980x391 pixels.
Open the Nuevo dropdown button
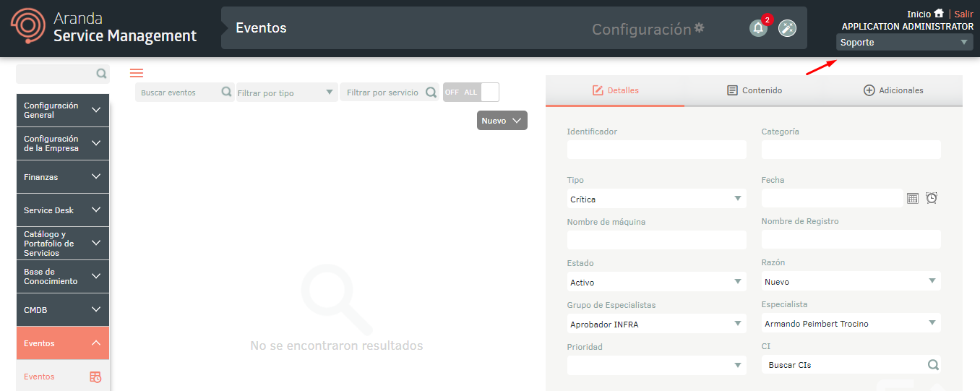point(502,121)
